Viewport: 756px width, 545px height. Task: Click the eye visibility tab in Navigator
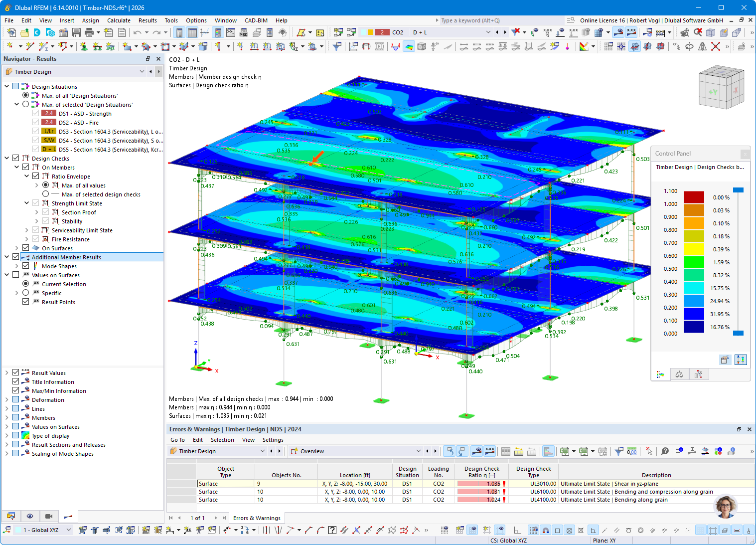[x=30, y=516]
